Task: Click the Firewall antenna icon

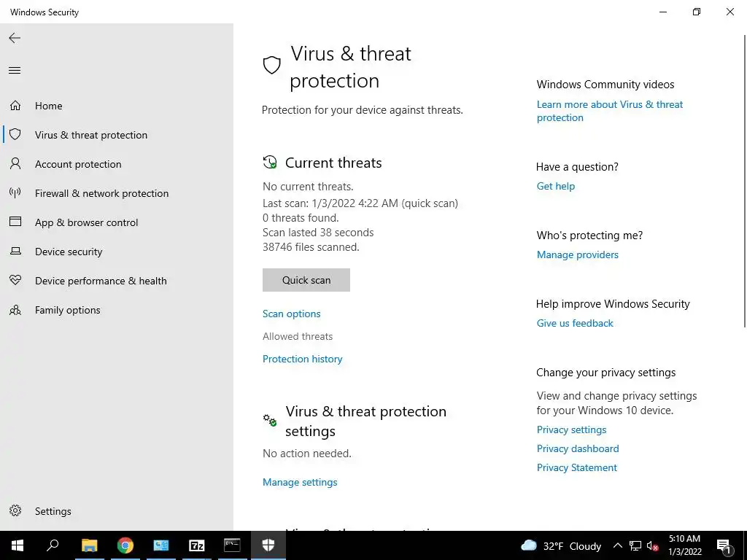Action: [x=15, y=192]
